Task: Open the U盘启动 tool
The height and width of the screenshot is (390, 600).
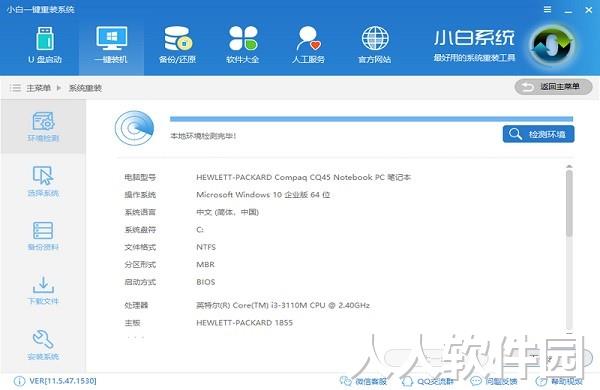Action: 45,45
